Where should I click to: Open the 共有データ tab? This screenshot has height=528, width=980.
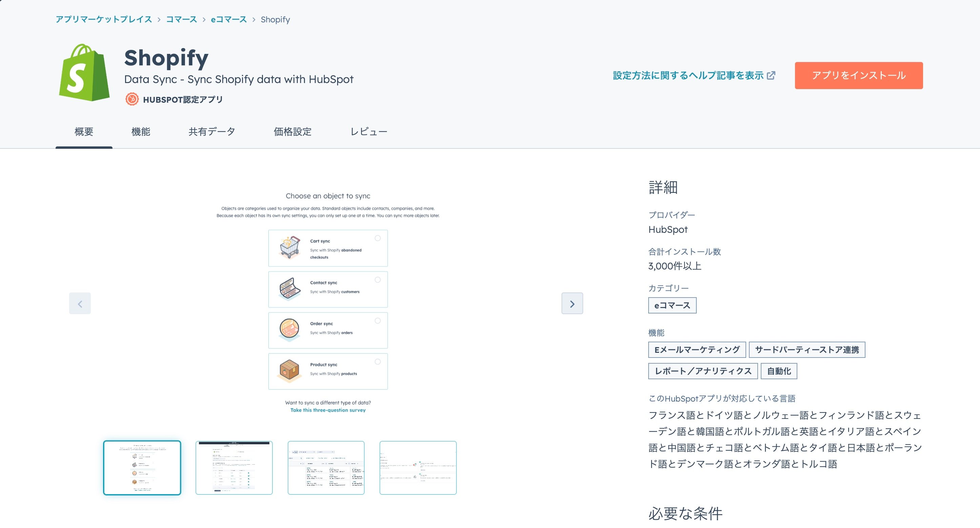click(x=212, y=131)
